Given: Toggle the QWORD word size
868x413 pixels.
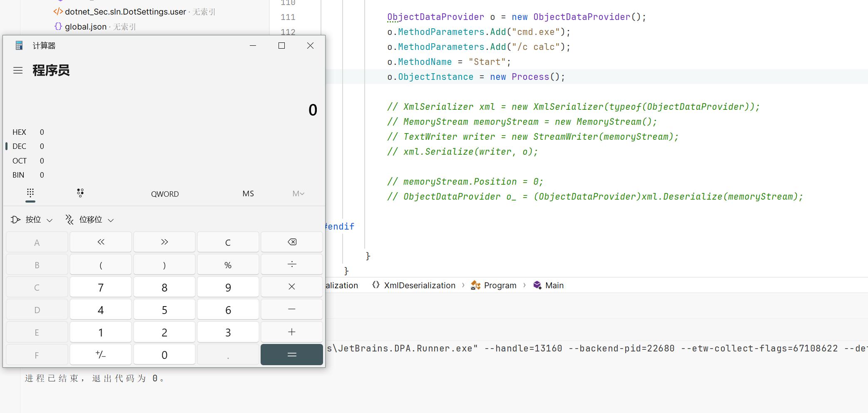Looking at the screenshot, I should point(165,194).
